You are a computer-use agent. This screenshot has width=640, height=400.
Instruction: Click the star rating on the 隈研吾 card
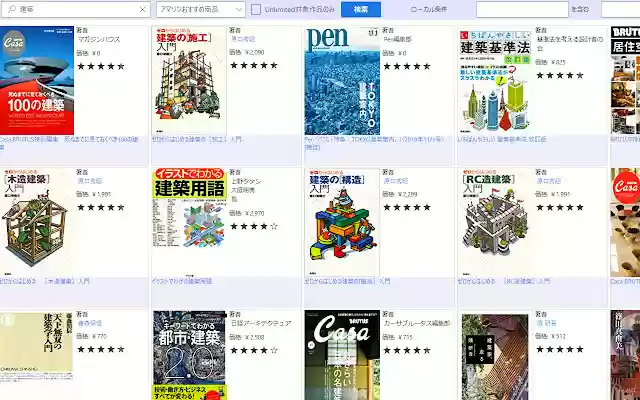pos(560,349)
